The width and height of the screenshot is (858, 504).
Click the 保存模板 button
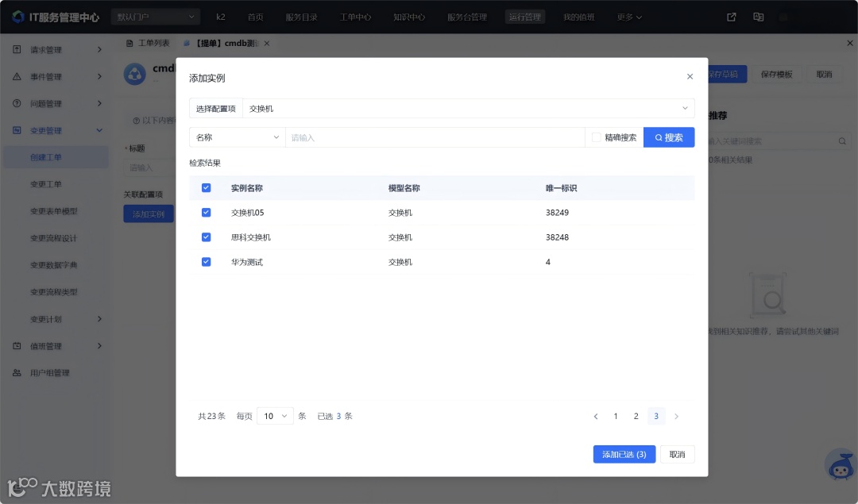pyautogui.click(x=777, y=75)
